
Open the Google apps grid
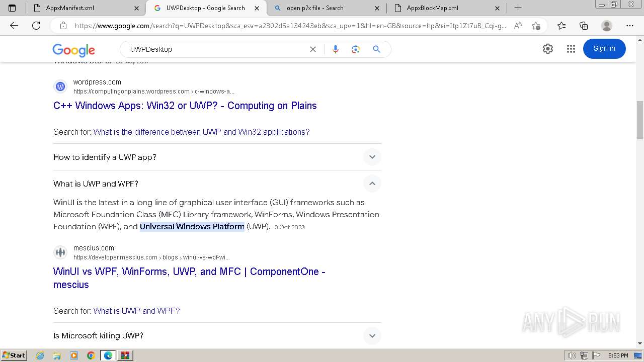(571, 49)
